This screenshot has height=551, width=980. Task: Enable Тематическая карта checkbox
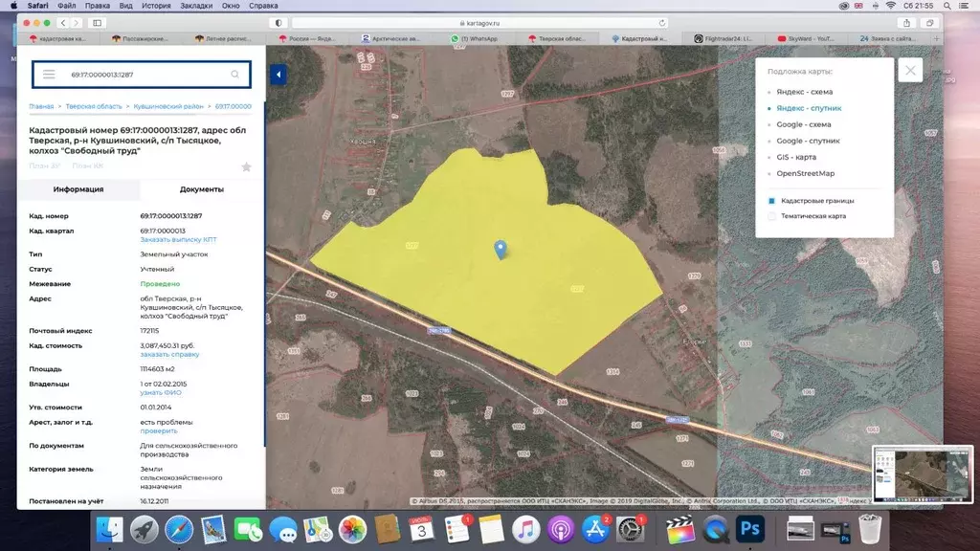[x=771, y=216]
